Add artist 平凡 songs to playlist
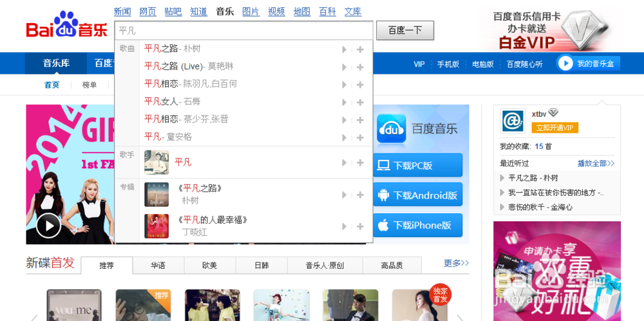Viewport: 644px width, 321px height. coord(360,163)
